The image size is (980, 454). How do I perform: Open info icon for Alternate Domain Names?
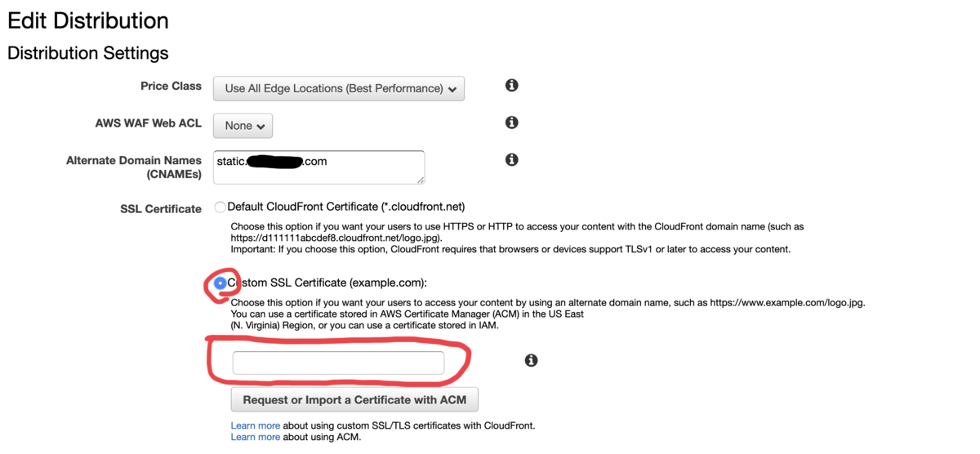pos(512,159)
